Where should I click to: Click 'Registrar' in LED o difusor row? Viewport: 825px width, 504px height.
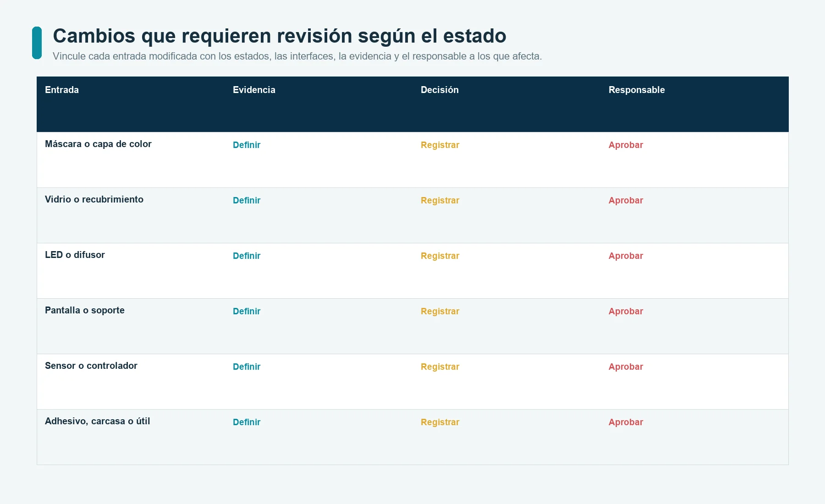[x=440, y=256]
